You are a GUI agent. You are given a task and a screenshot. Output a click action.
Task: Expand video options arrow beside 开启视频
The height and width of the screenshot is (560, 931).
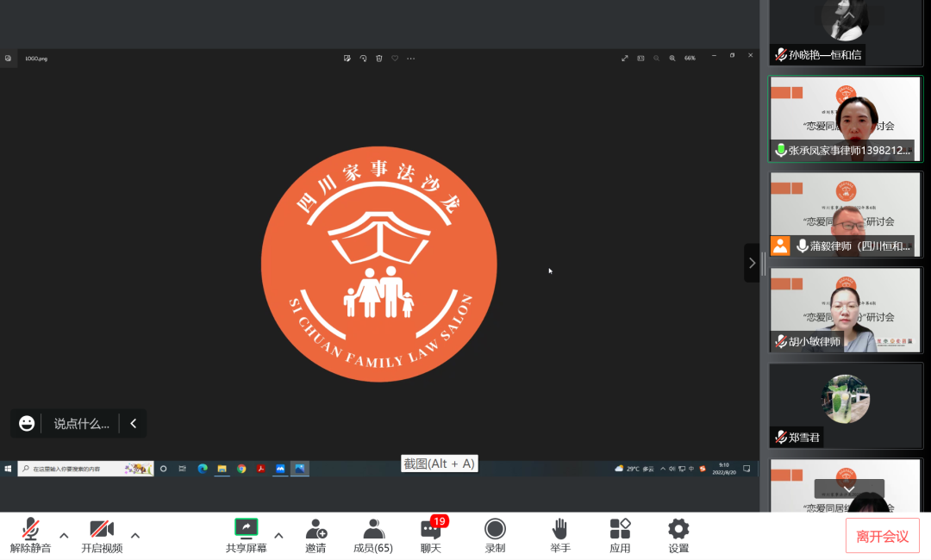(x=135, y=535)
